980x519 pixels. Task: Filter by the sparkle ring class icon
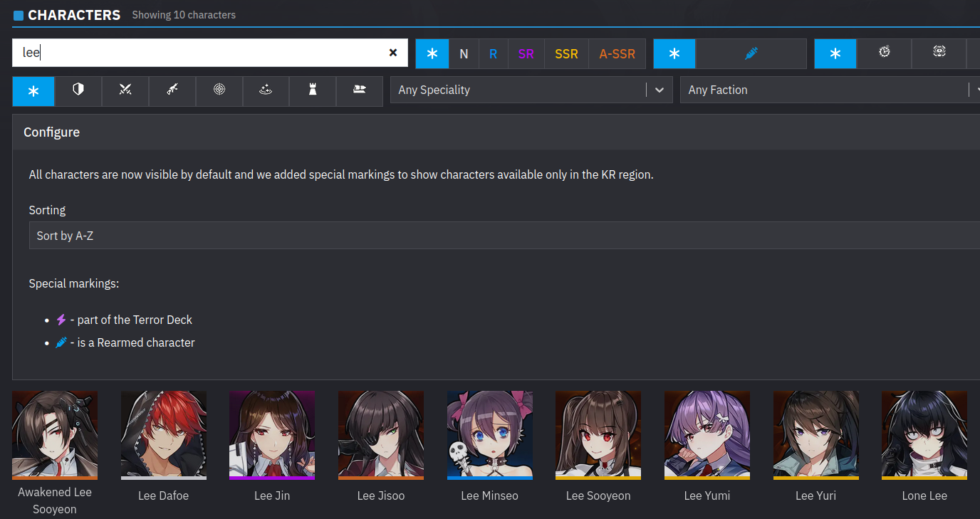tap(266, 90)
